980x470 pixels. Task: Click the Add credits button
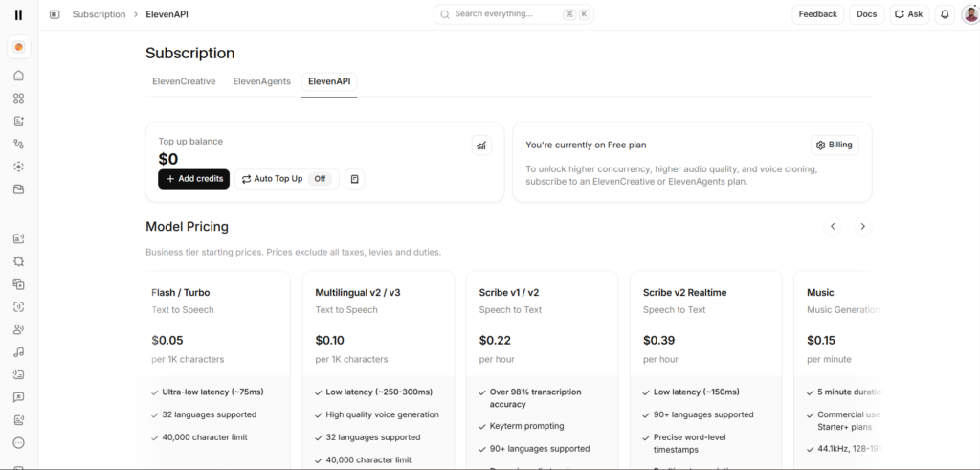tap(193, 179)
